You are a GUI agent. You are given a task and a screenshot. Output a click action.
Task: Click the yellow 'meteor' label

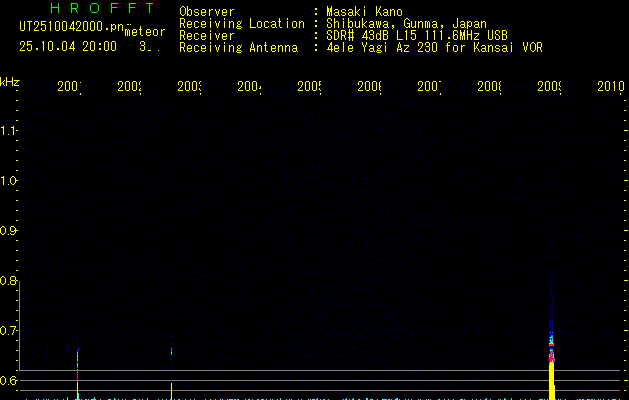(x=144, y=32)
